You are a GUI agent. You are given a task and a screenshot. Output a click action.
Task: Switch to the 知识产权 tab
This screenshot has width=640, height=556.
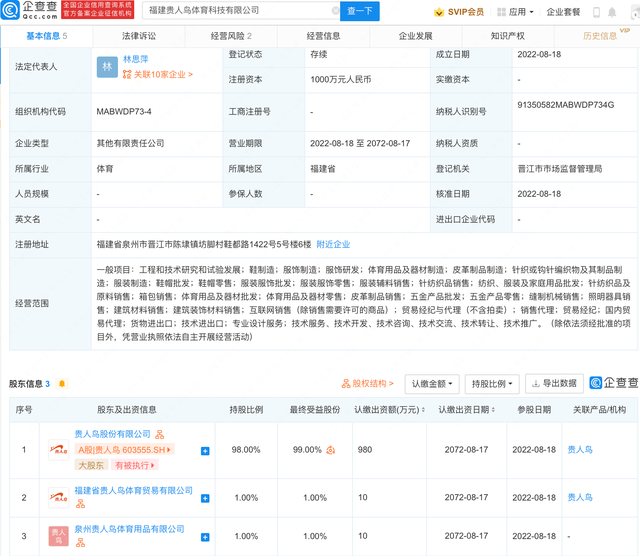(x=508, y=36)
